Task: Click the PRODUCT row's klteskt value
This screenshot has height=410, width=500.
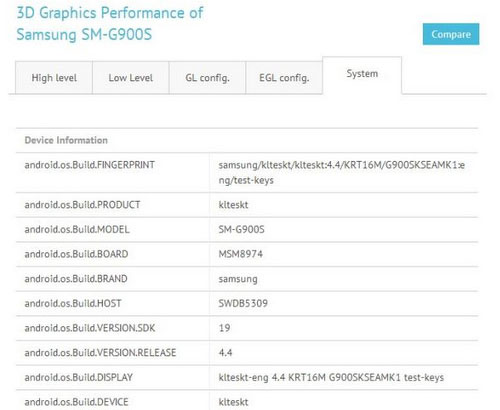Action: coord(233,205)
